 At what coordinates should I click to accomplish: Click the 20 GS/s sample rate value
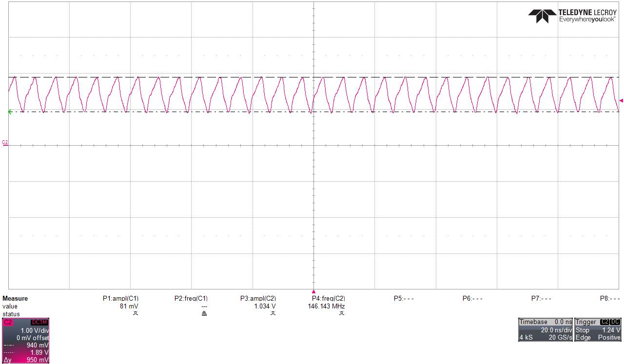tap(560, 337)
